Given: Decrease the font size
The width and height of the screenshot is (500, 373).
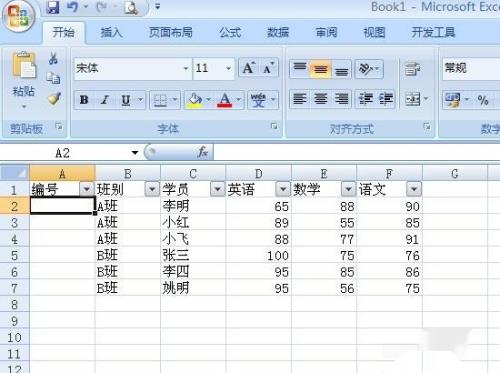Looking at the screenshot, I should pos(268,68).
